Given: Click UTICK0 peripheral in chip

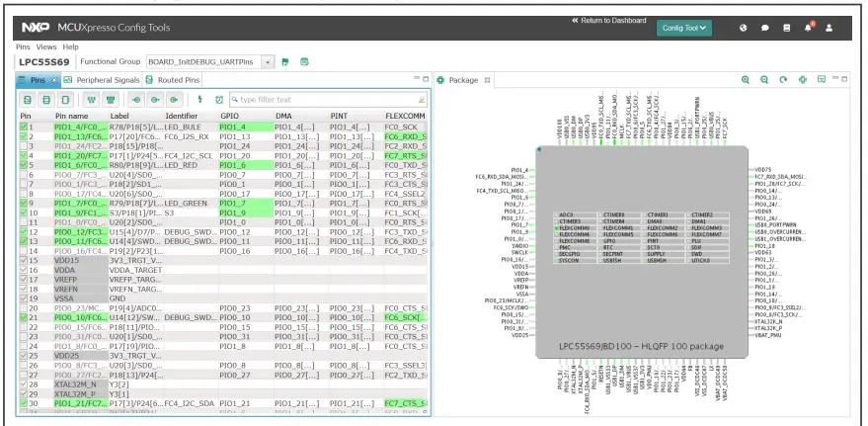Looking at the screenshot, I should tap(707, 260).
